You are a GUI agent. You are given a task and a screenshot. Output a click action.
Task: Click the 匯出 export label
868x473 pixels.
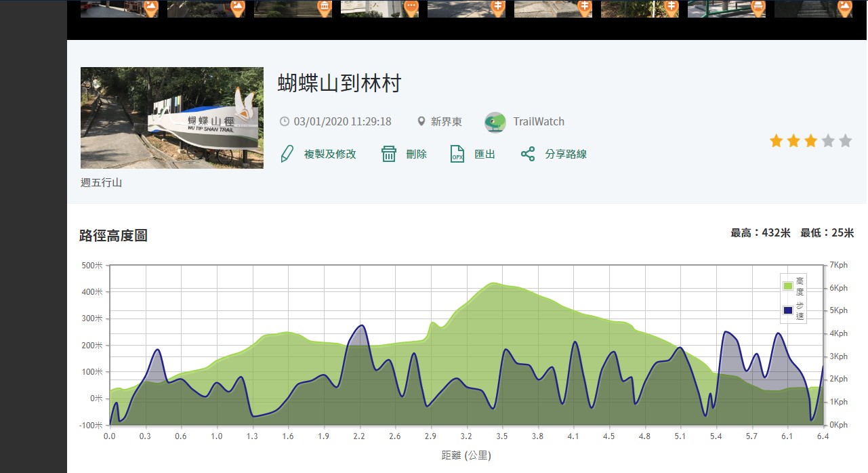click(x=484, y=155)
